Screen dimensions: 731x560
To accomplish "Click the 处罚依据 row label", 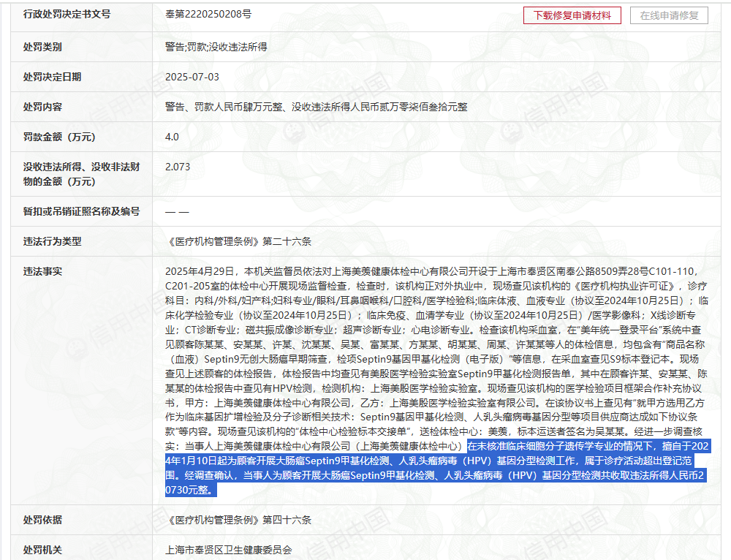I will click(x=42, y=520).
